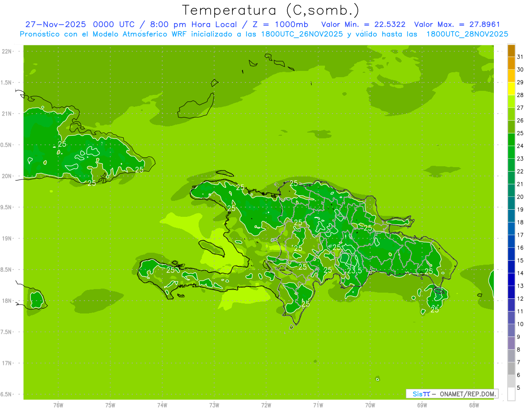Select the Valor Max. = 27.8961 readout
532x411 pixels.
[457, 24]
